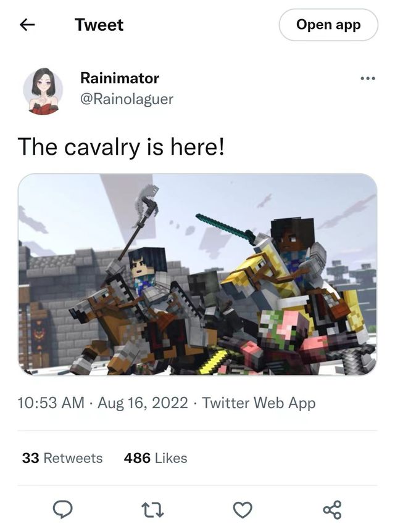Go back using the left arrow

click(x=27, y=25)
